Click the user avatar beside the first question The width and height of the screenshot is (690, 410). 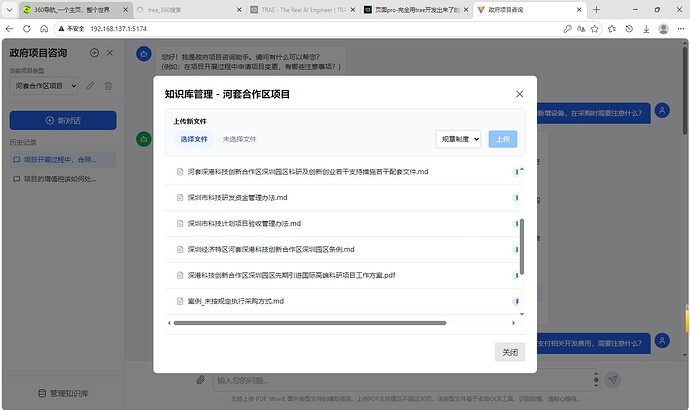coord(662,110)
